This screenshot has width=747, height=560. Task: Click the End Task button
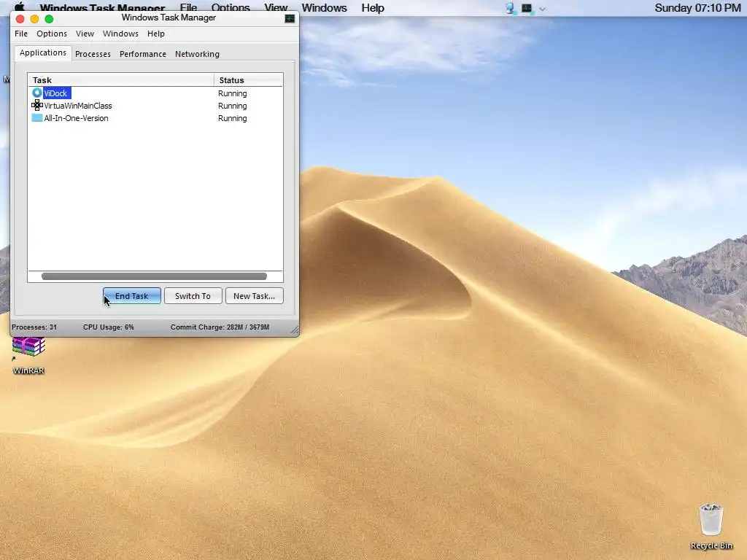tap(132, 296)
